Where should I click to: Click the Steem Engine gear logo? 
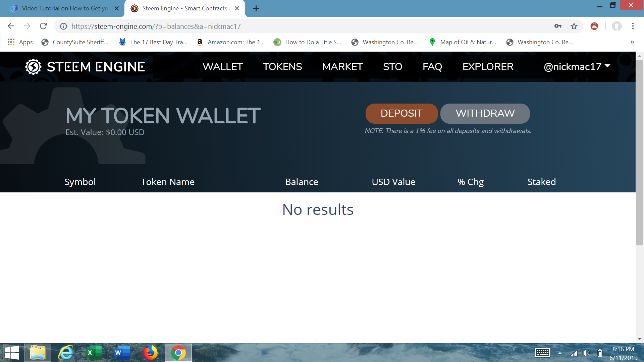(x=33, y=67)
